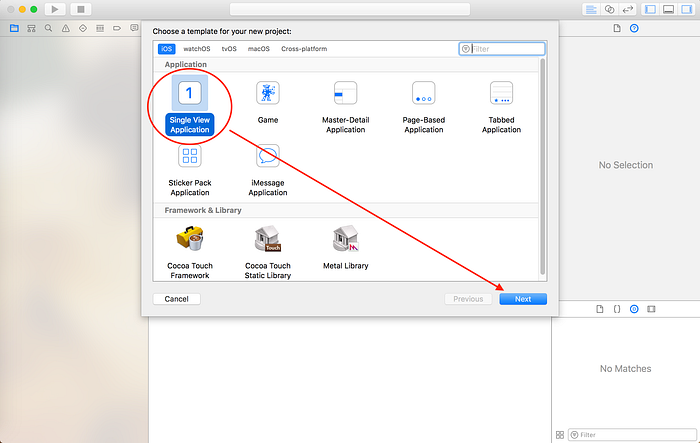The height and width of the screenshot is (443, 700).
Task: Select the Cross-platform tab
Action: pyautogui.click(x=304, y=49)
